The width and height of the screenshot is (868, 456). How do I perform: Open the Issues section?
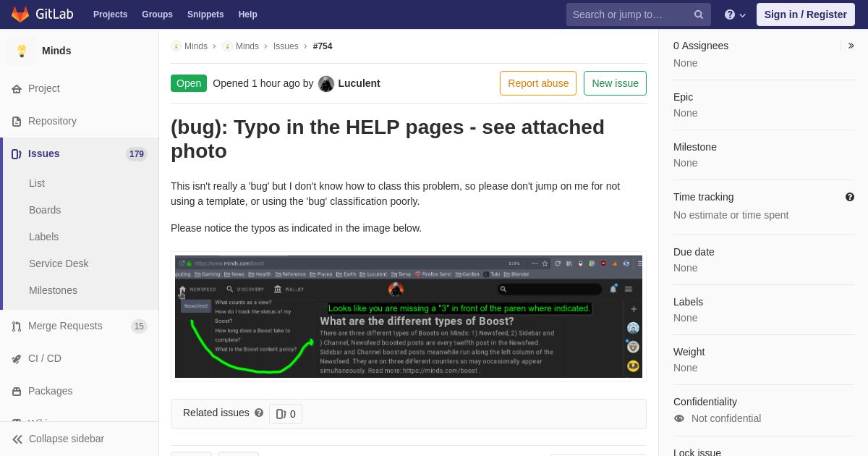click(80, 153)
